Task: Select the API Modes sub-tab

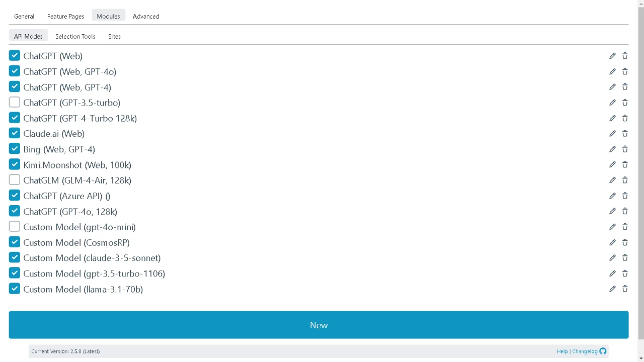Action: tap(28, 36)
